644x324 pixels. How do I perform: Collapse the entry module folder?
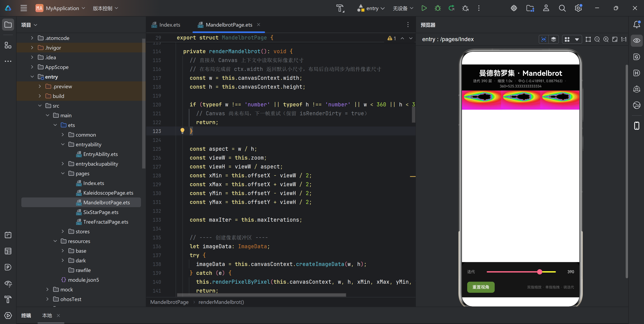click(32, 77)
